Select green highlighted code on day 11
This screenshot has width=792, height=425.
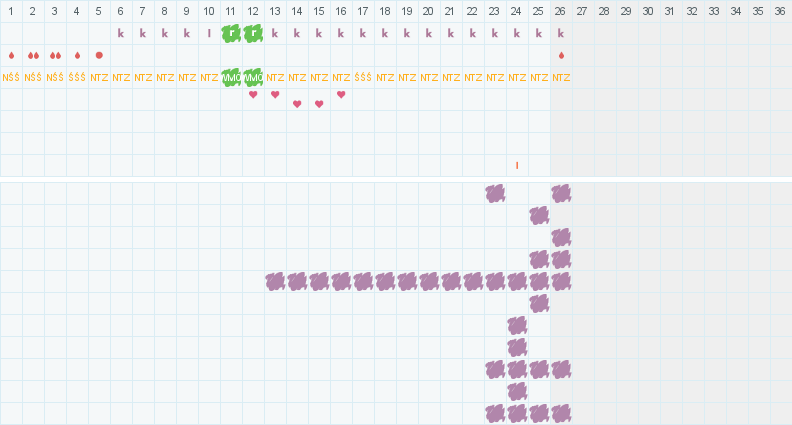click(x=231, y=77)
